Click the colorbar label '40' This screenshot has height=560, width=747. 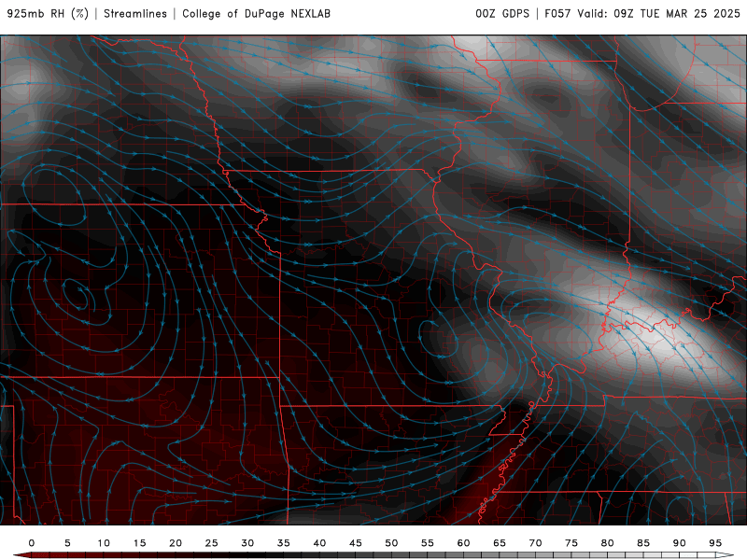pyautogui.click(x=319, y=543)
